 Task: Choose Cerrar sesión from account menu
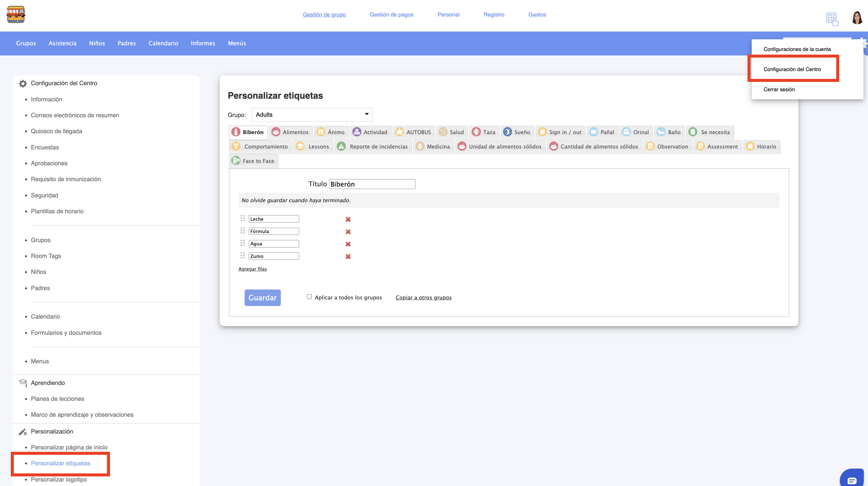point(779,89)
